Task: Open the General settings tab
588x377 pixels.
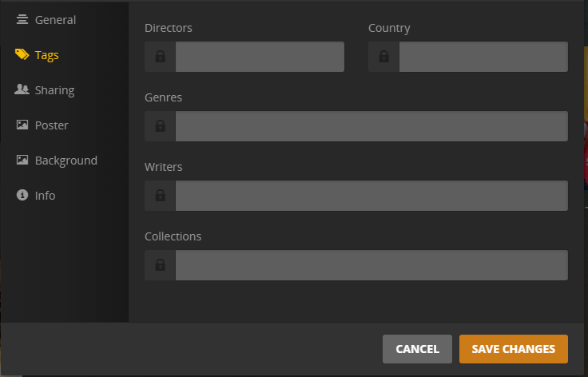Action: click(55, 20)
